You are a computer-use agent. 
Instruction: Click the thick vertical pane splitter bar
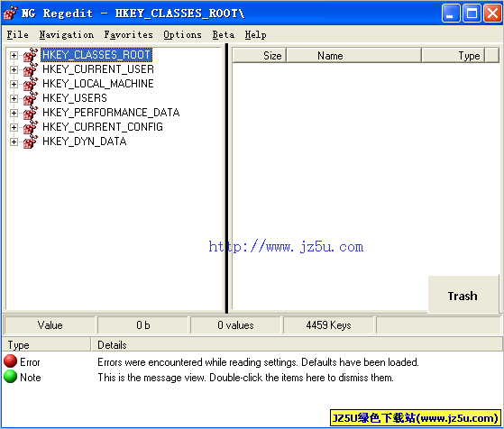(226, 178)
